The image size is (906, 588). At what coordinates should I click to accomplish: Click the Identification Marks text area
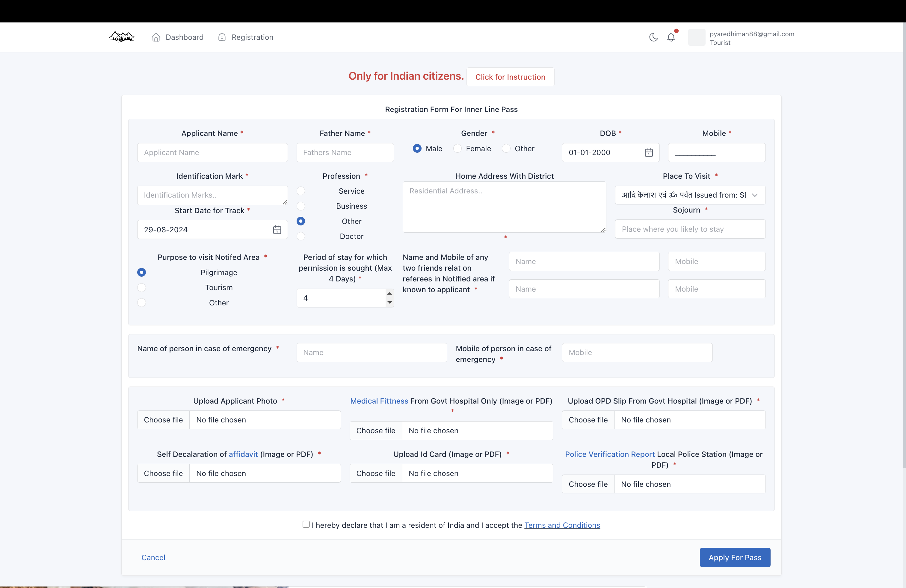212,195
